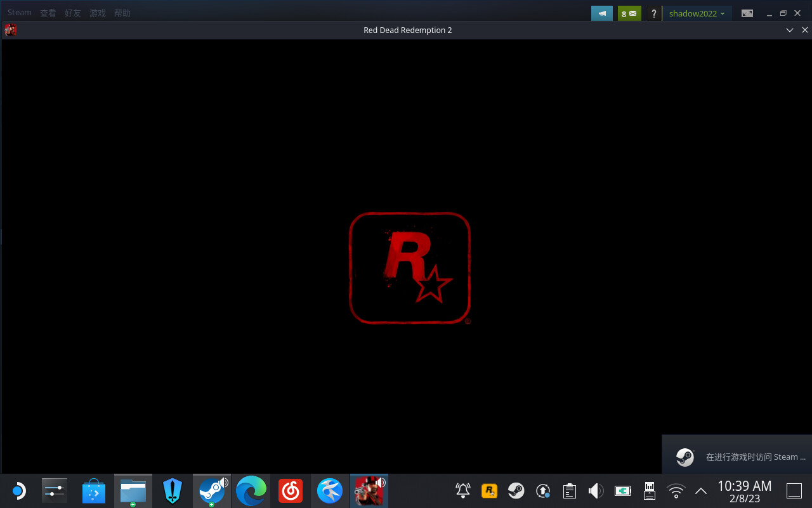
Task: Restore the Steam window size
Action: (x=783, y=13)
